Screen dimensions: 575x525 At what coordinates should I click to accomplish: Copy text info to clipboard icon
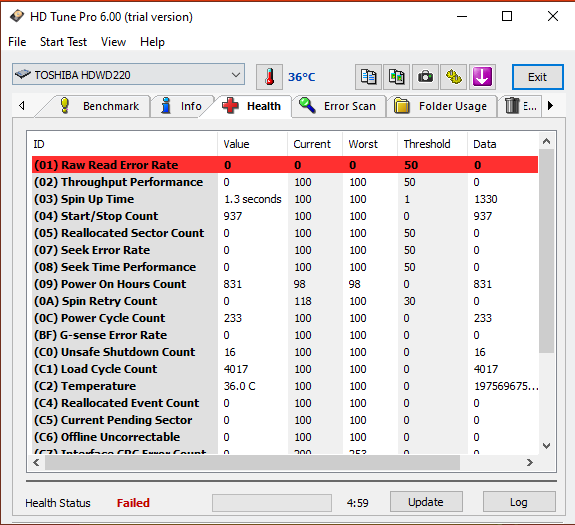[x=368, y=77]
